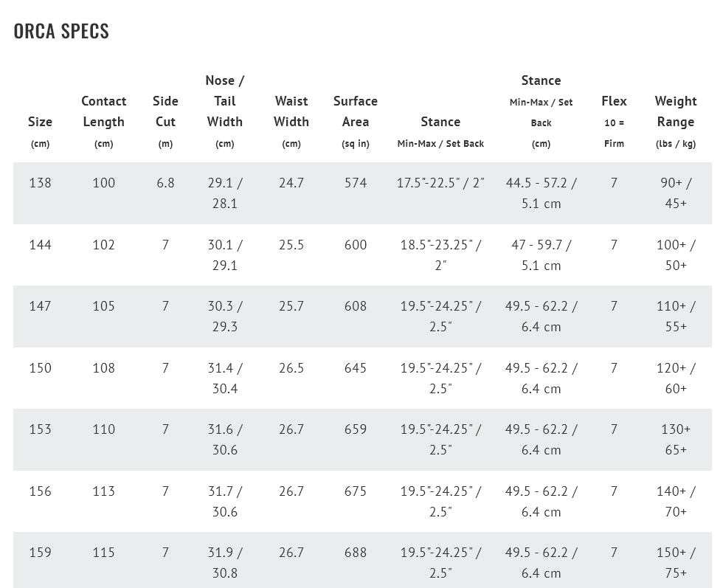Click the 144 size row
Screen dimensions: 723x588
(362, 255)
